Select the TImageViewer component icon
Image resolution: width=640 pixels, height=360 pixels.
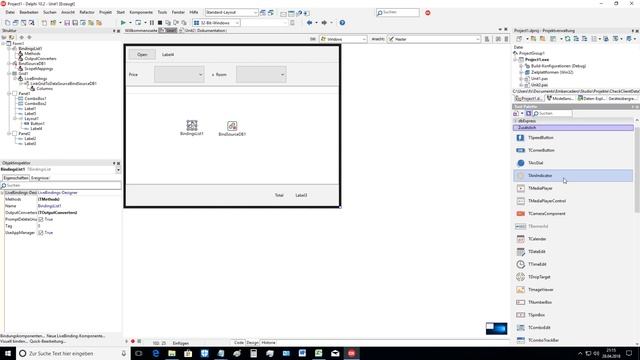pos(520,290)
